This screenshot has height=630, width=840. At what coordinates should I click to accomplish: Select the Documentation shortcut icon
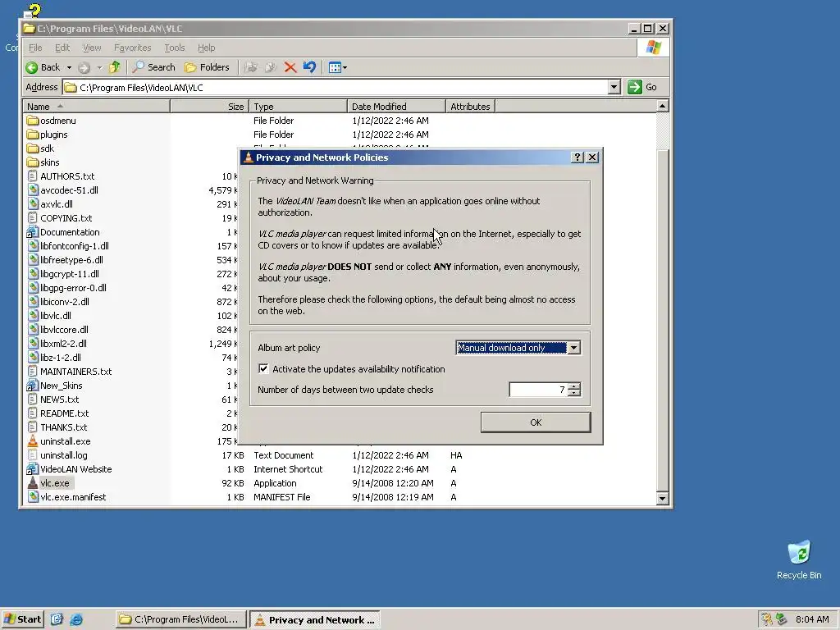point(33,232)
